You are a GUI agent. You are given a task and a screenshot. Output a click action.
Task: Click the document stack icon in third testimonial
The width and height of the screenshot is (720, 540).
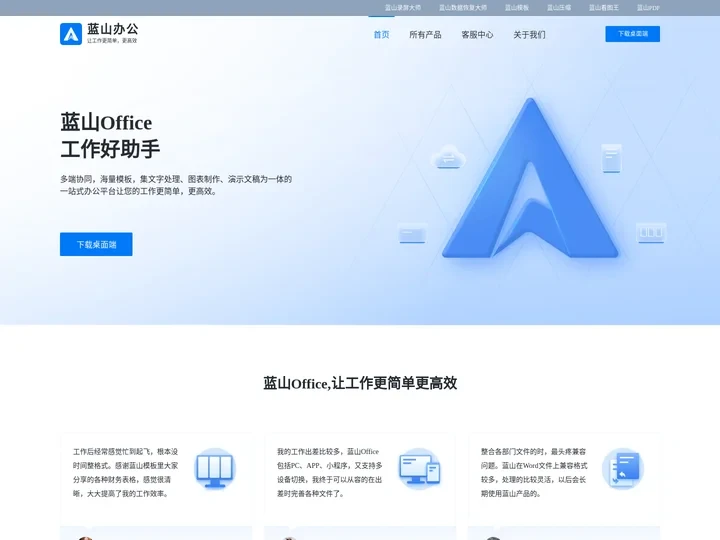point(623,469)
